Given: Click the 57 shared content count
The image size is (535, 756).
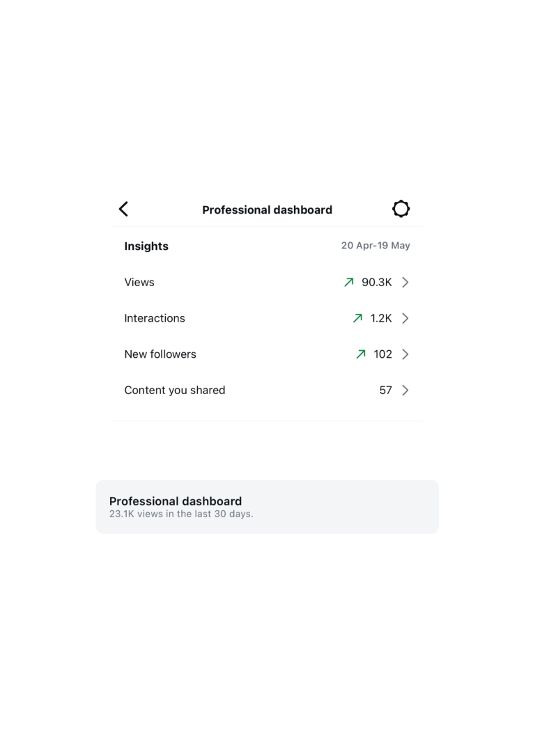Looking at the screenshot, I should point(385,390).
